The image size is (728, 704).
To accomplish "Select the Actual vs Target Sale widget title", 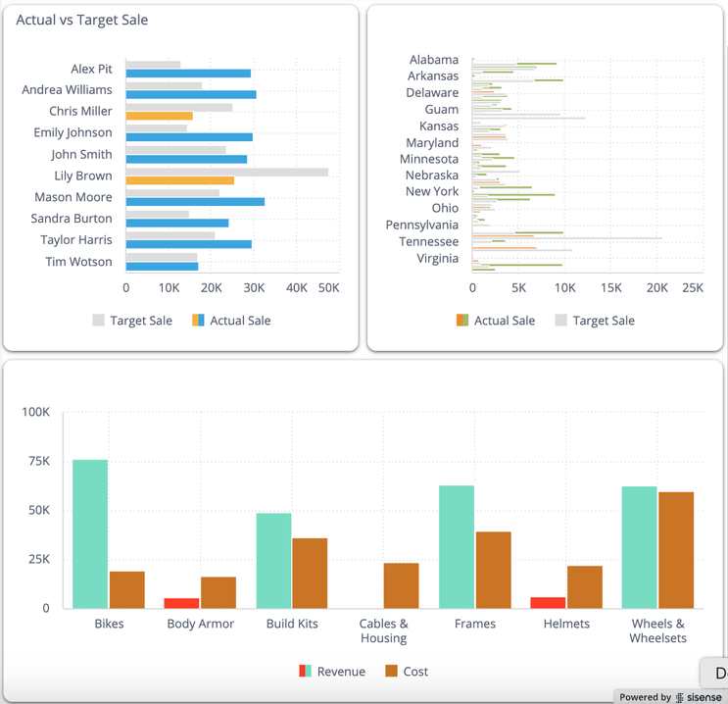I will coord(82,20).
